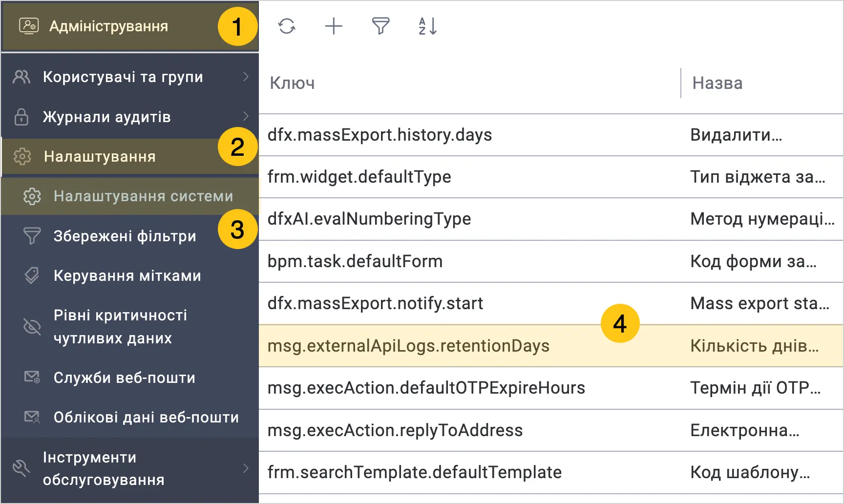844x504 pixels.
Task: Select the dfx.massExport.notify.start key
Action: tap(375, 303)
